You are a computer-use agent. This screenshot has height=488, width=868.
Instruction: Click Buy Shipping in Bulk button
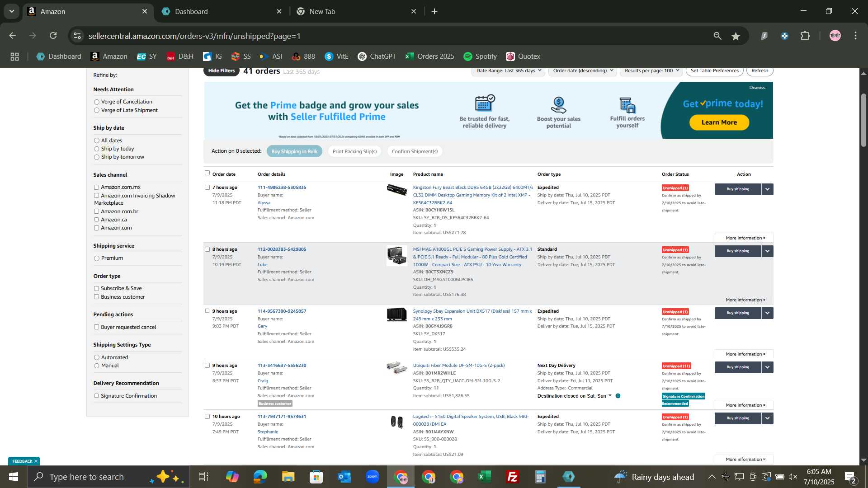tap(294, 151)
